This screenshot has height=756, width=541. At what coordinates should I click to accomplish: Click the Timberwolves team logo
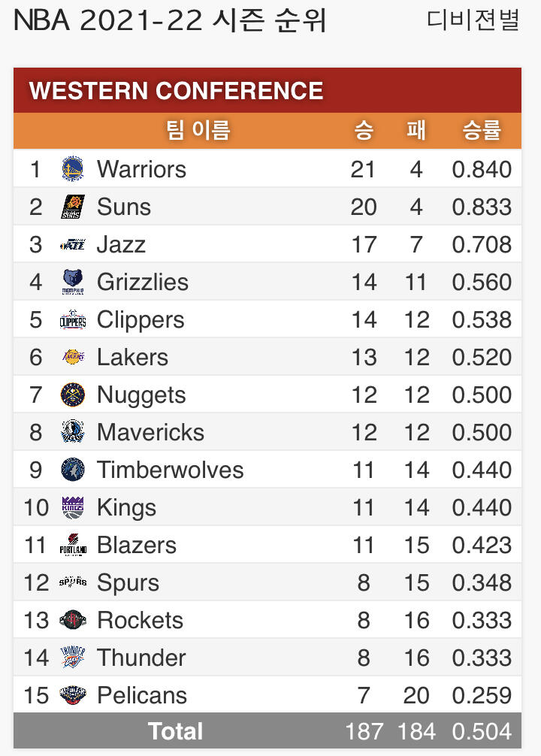73,470
